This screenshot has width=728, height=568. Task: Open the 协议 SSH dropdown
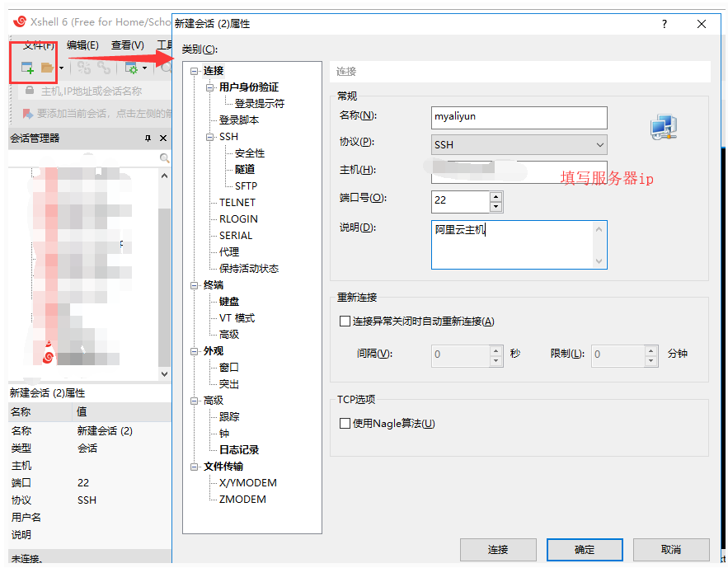click(x=519, y=145)
